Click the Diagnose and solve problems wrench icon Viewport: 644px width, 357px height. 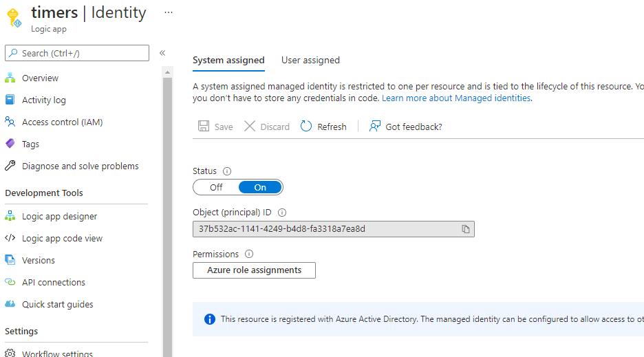(x=10, y=166)
